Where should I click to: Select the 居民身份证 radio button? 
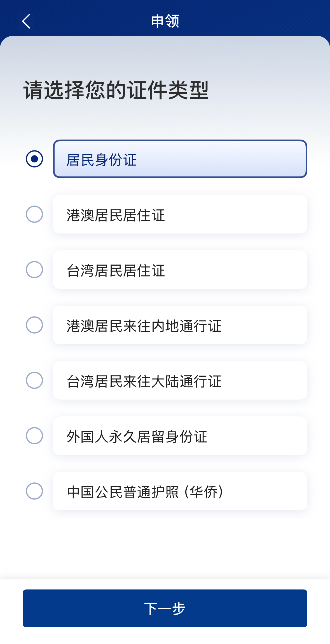pyautogui.click(x=34, y=159)
